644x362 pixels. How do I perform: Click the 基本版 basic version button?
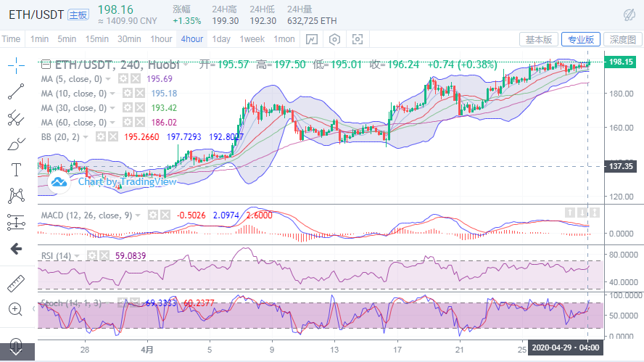(538, 39)
